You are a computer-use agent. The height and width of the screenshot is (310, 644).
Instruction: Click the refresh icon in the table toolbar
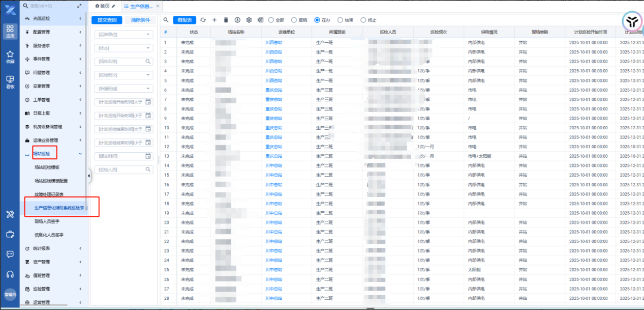[x=203, y=20]
